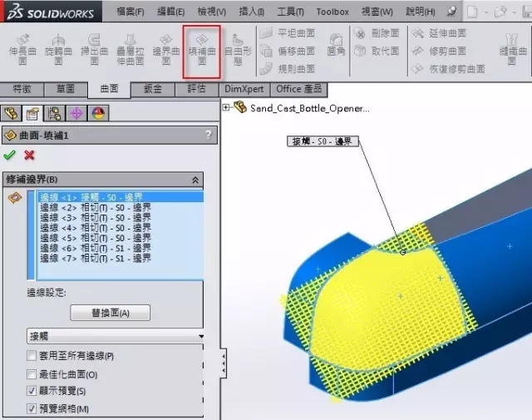Cancel the surface fill with red X
This screenshot has height=420, width=532.
(x=30, y=156)
